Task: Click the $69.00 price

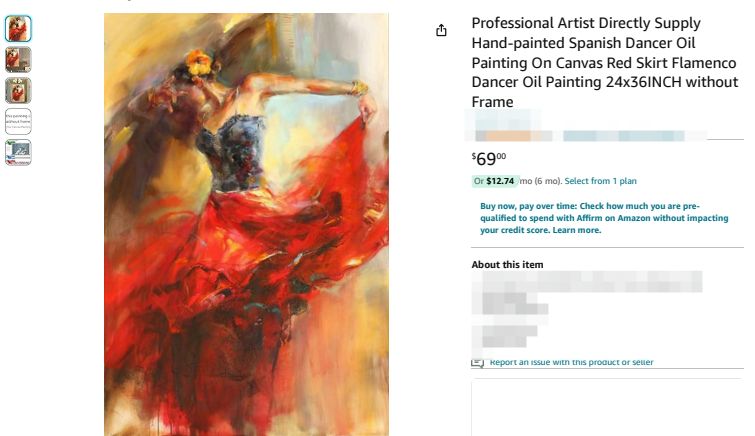Action: click(x=489, y=159)
